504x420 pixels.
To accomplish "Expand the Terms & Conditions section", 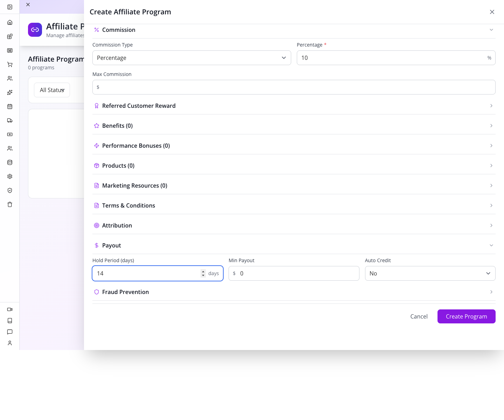I will coord(294,205).
